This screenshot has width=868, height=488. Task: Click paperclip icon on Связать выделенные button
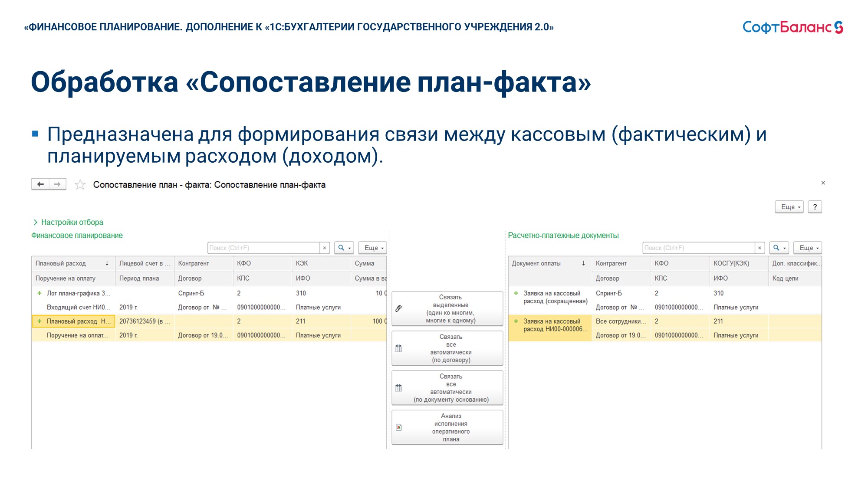pyautogui.click(x=399, y=308)
